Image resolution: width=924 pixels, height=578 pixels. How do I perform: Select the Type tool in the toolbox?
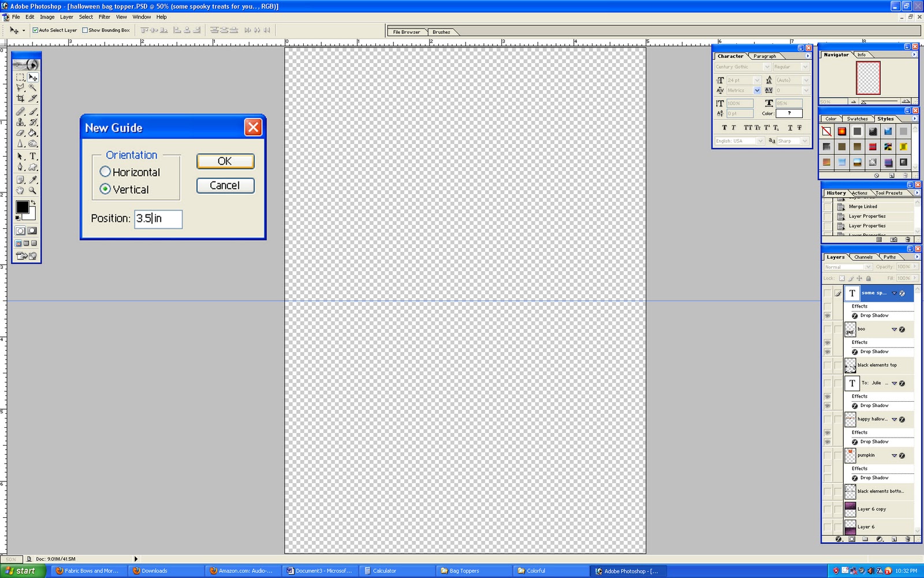[32, 156]
